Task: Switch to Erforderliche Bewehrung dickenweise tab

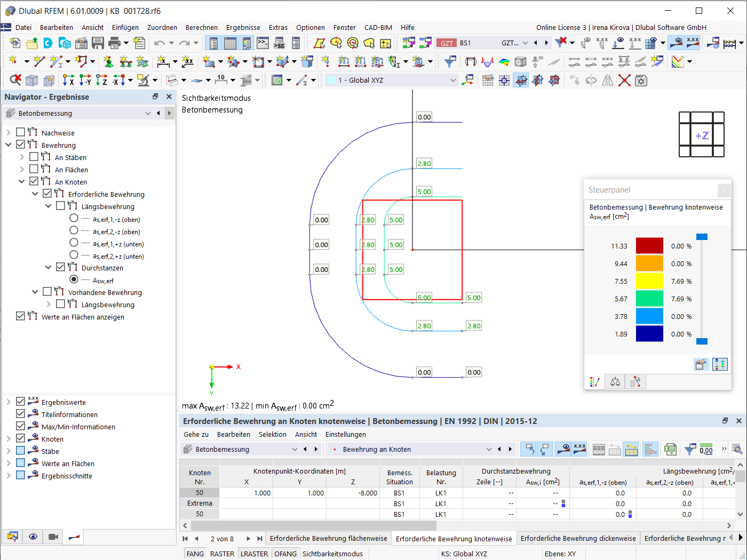Action: 578,539
